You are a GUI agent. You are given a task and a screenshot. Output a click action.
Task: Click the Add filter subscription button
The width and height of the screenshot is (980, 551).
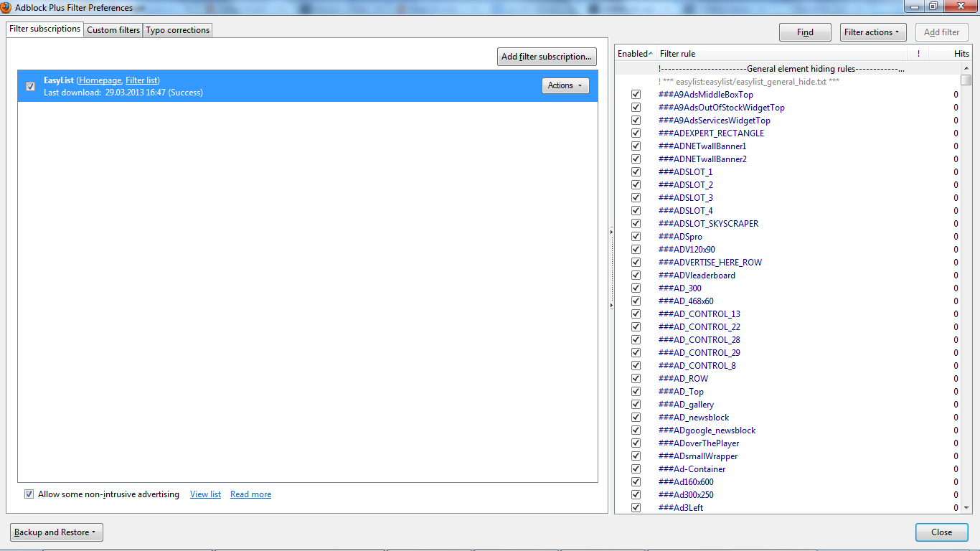pos(547,57)
